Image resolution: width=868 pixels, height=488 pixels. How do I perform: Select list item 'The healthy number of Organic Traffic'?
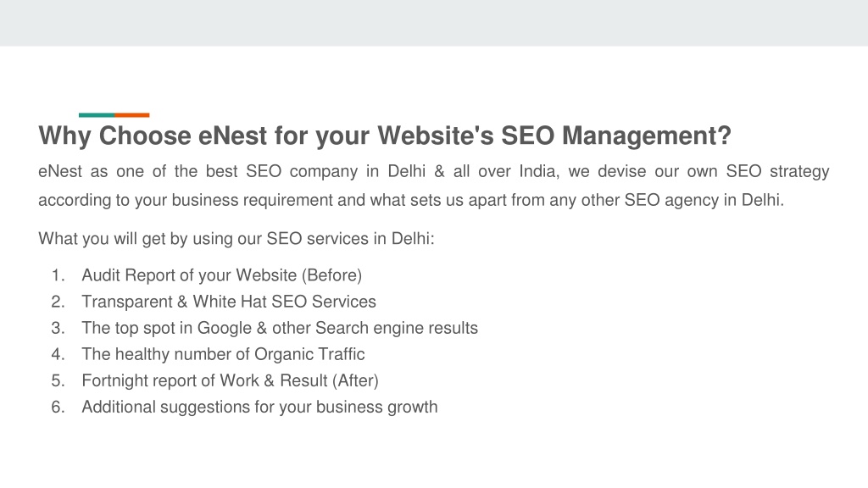223,354
